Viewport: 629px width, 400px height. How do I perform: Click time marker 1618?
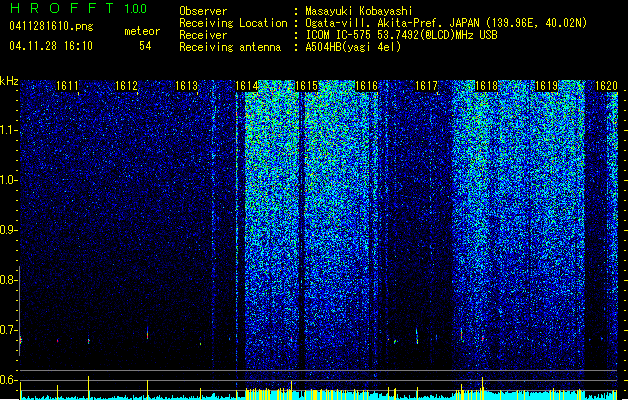pos(486,86)
